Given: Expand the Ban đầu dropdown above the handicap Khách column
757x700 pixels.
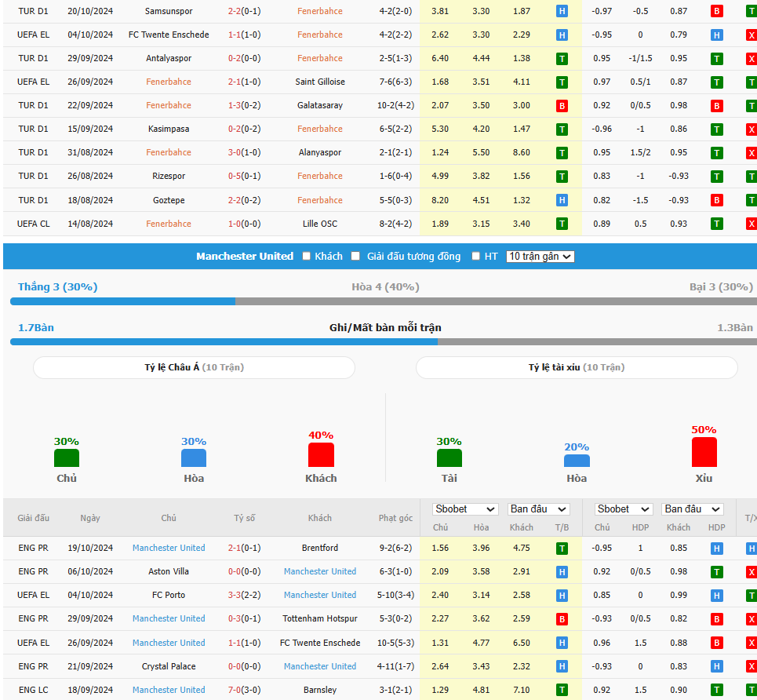Looking at the screenshot, I should [693, 509].
